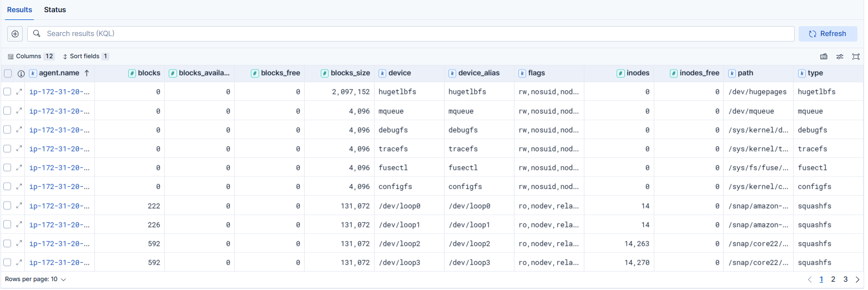Expand the fusectl row details
The image size is (868, 290).
19,167
